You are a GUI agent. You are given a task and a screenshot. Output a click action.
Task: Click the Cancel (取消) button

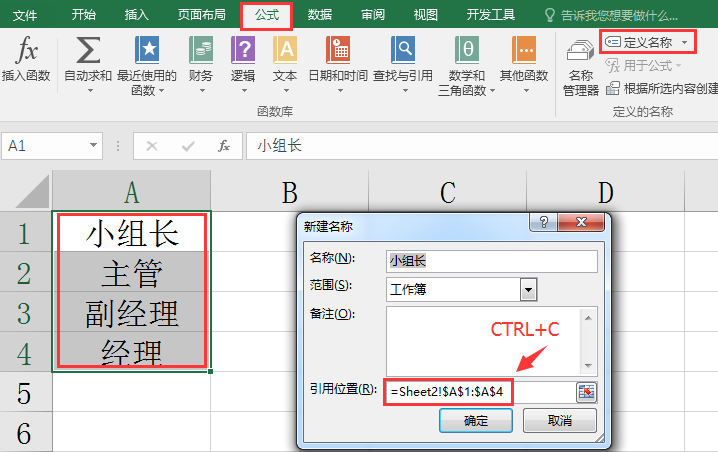pos(560,420)
